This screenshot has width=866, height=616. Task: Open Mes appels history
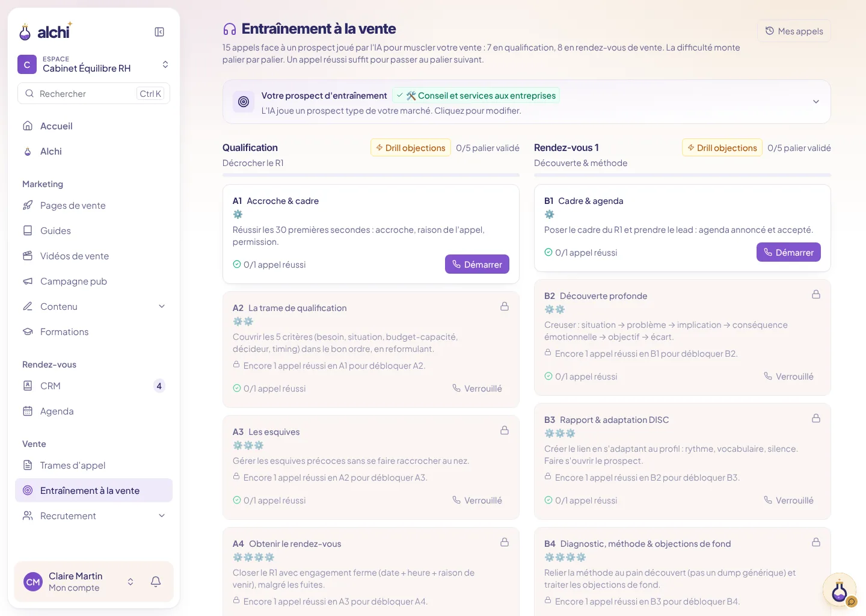[x=794, y=31]
